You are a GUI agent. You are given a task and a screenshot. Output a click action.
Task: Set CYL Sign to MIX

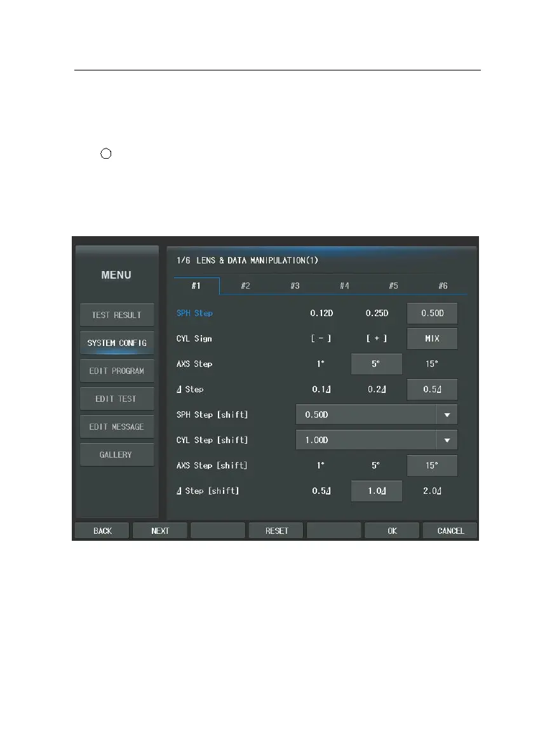point(432,338)
